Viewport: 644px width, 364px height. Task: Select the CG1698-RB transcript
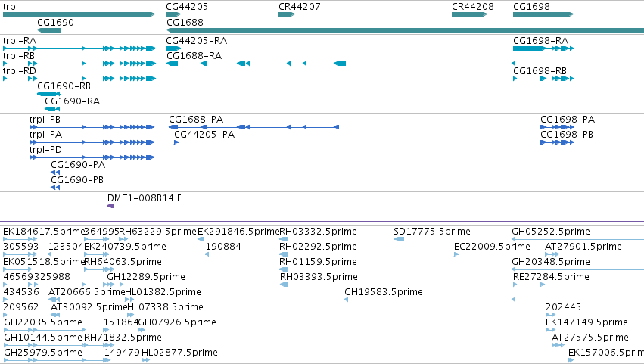[x=543, y=79]
